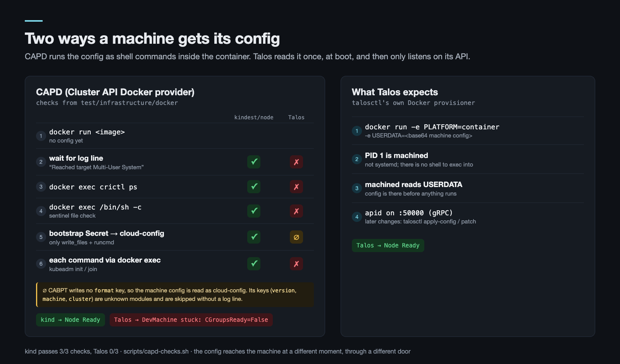620x364 pixels.
Task: Click the red cross for wait for log line
Action: tap(296, 162)
